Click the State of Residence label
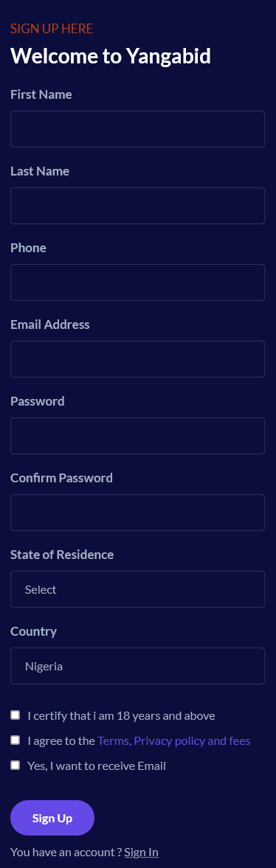 click(62, 555)
